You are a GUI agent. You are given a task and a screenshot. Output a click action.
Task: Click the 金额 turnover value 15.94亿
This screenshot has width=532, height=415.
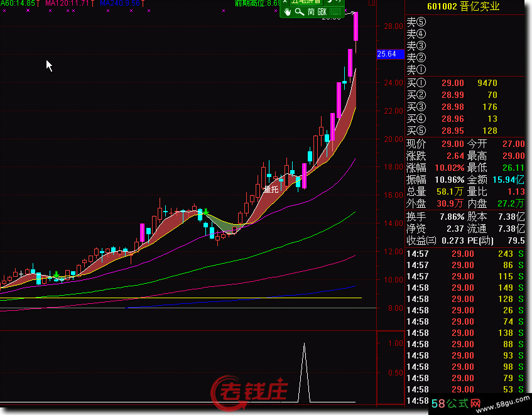coord(509,180)
